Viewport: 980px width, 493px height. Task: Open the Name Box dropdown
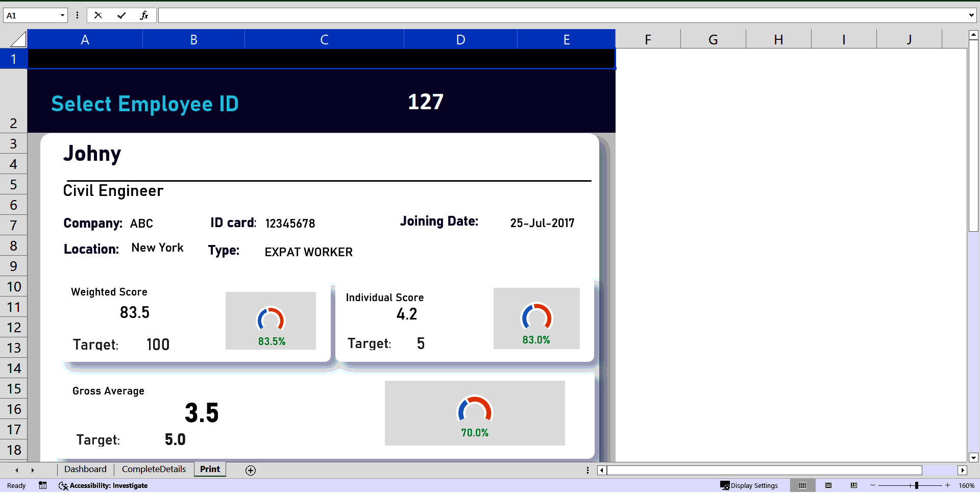click(62, 15)
